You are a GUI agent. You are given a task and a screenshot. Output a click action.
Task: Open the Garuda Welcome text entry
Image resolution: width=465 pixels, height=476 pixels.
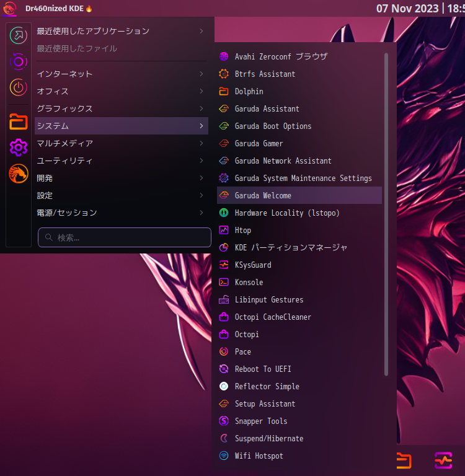tap(263, 195)
